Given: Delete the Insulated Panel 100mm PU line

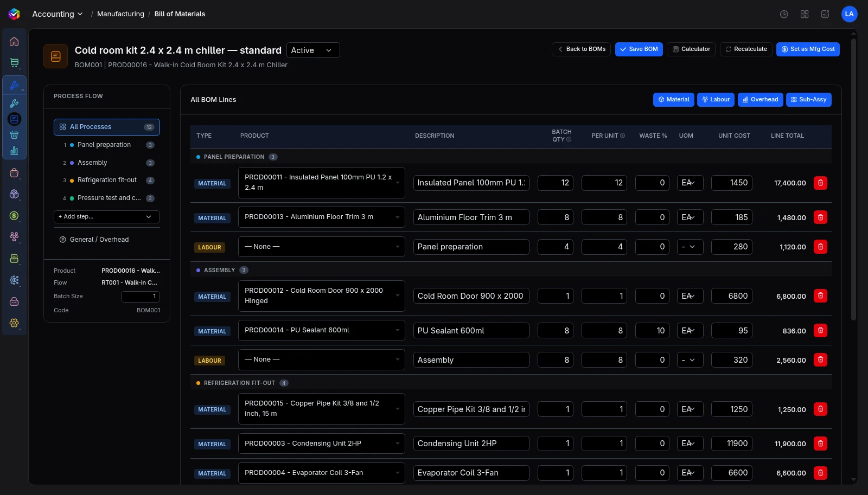Looking at the screenshot, I should click(820, 183).
